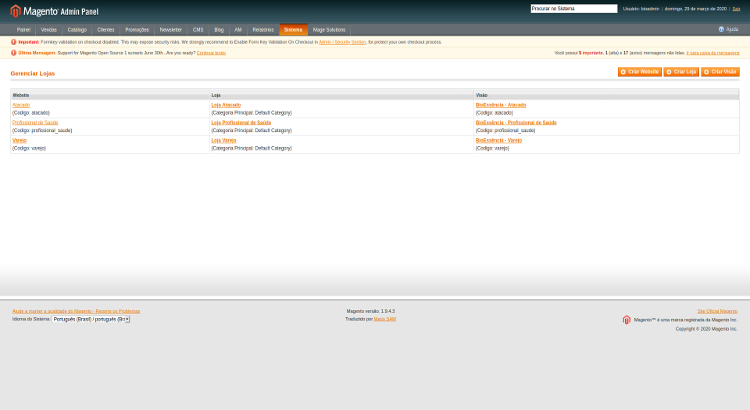750x410 pixels.
Task: Open the Varejo website link
Action: point(20,141)
